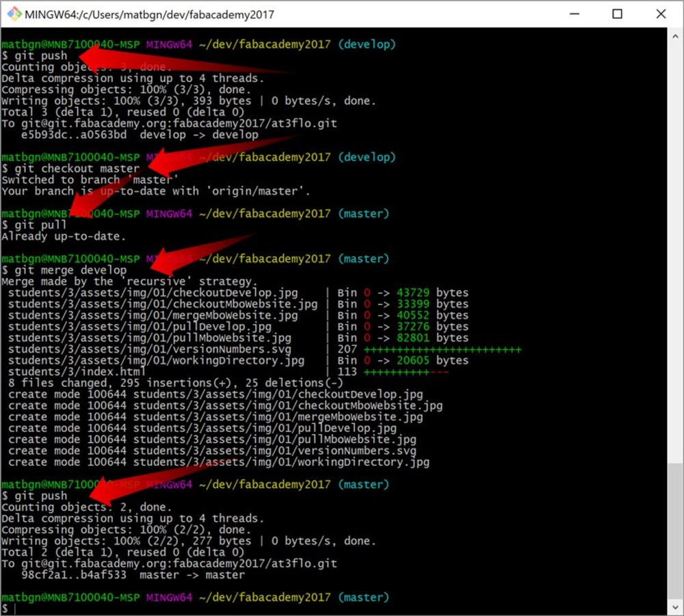
Task: Click 'Counting objects: 2, done.' line
Action: (x=87, y=507)
